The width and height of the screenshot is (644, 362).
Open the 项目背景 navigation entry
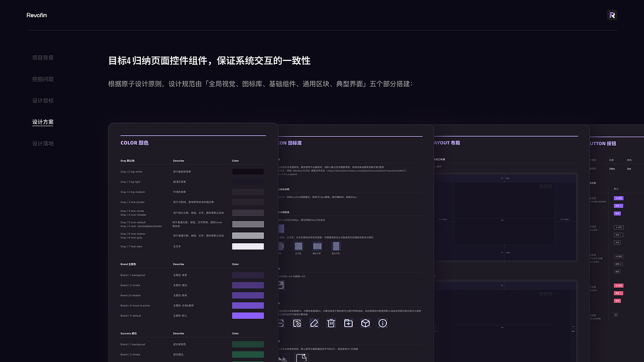tap(43, 57)
